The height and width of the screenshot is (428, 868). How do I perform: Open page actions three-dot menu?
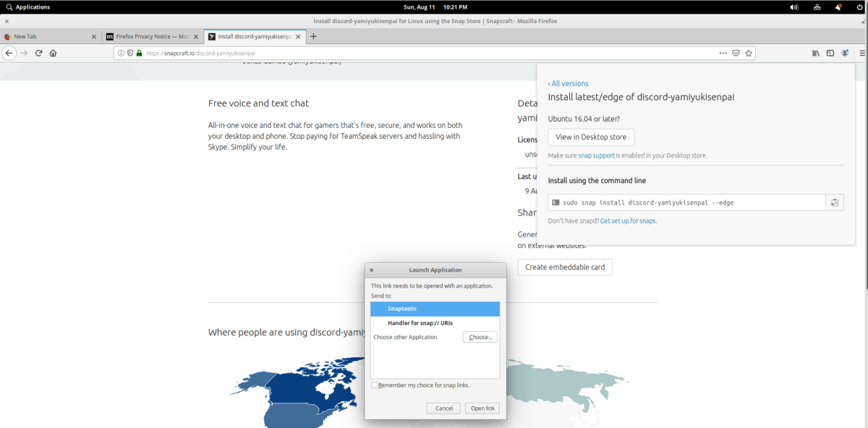point(723,53)
